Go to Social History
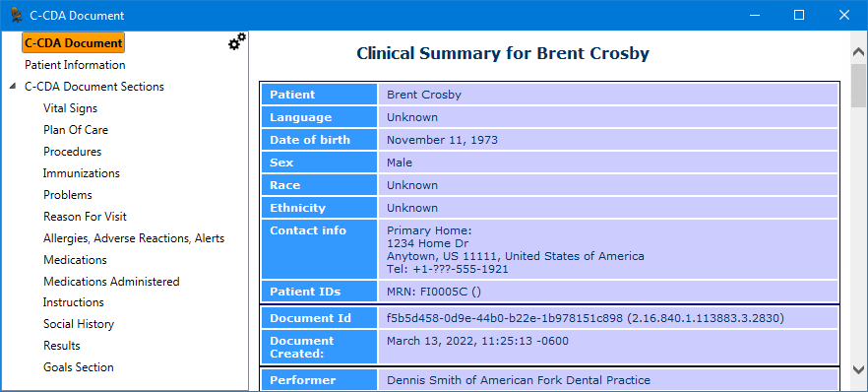Viewport: 868px width, 392px height. tap(79, 324)
